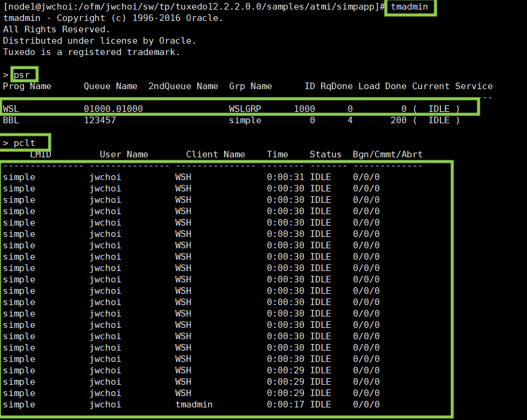527x420 pixels.
Task: Click 'jwchoi' in the tmadmin client row
Action: click(x=105, y=404)
